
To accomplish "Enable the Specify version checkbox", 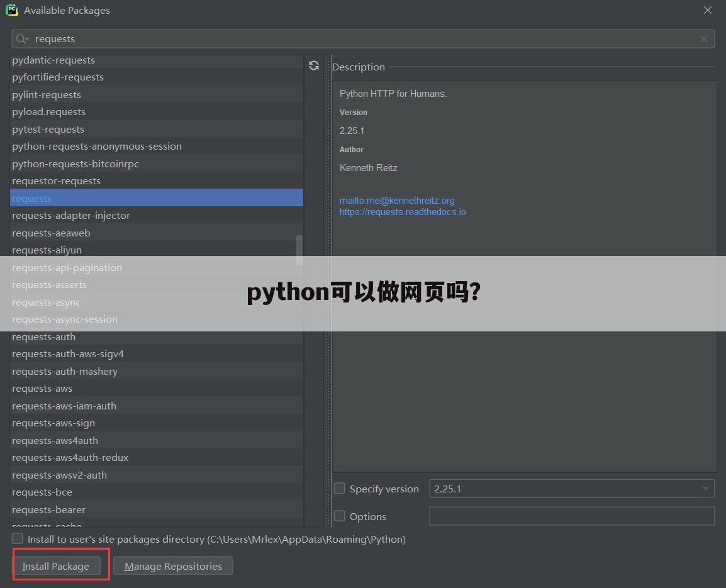I will tap(339, 488).
